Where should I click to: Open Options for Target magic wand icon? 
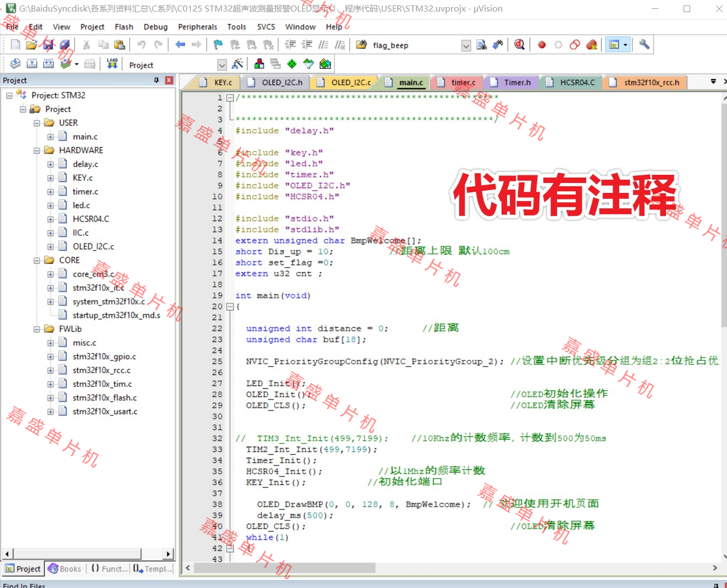[238, 64]
